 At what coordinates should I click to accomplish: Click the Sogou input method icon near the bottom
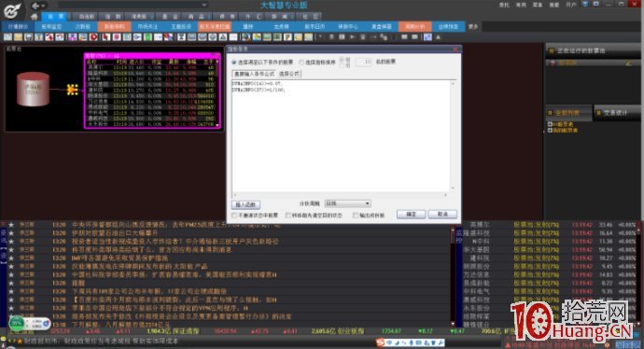click(380, 342)
